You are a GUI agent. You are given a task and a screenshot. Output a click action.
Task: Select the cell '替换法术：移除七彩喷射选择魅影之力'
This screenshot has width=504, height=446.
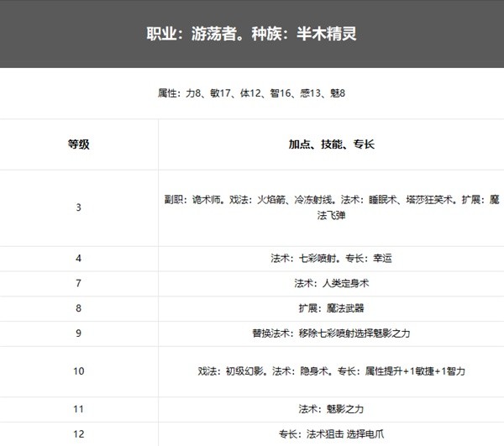pyautogui.click(x=332, y=333)
